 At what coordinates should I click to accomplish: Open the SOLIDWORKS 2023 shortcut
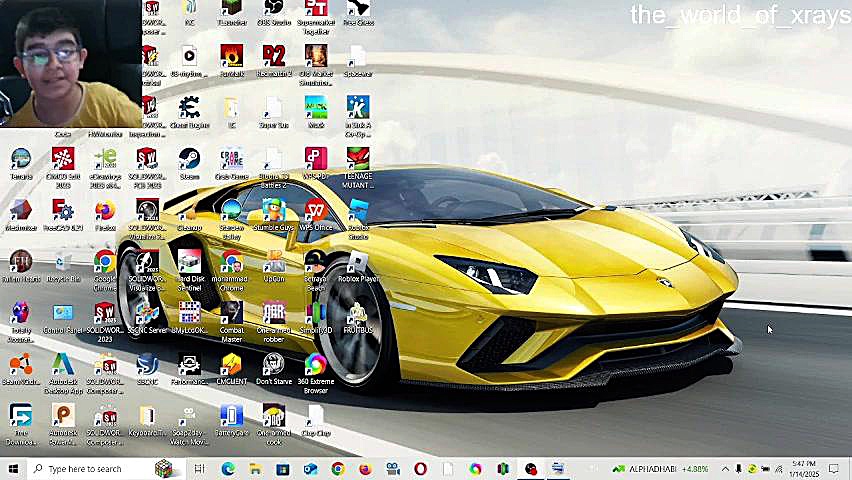(x=105, y=322)
